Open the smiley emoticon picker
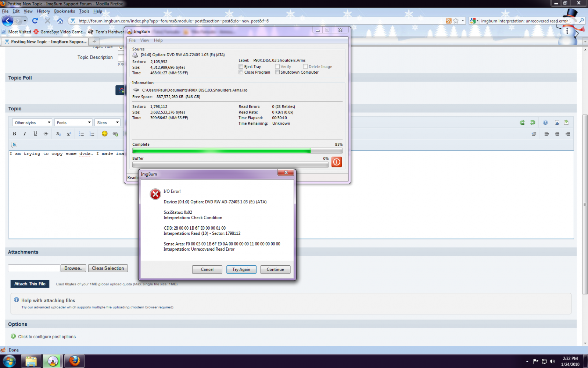Screen dimensions: 588x368 pos(105,134)
